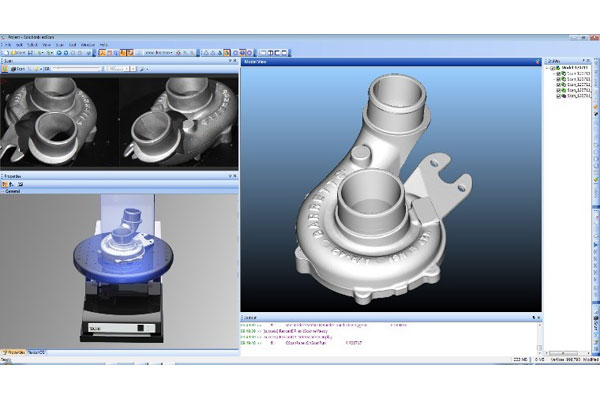Collapse the General section in Properties
The image size is (600, 400).
2,191
